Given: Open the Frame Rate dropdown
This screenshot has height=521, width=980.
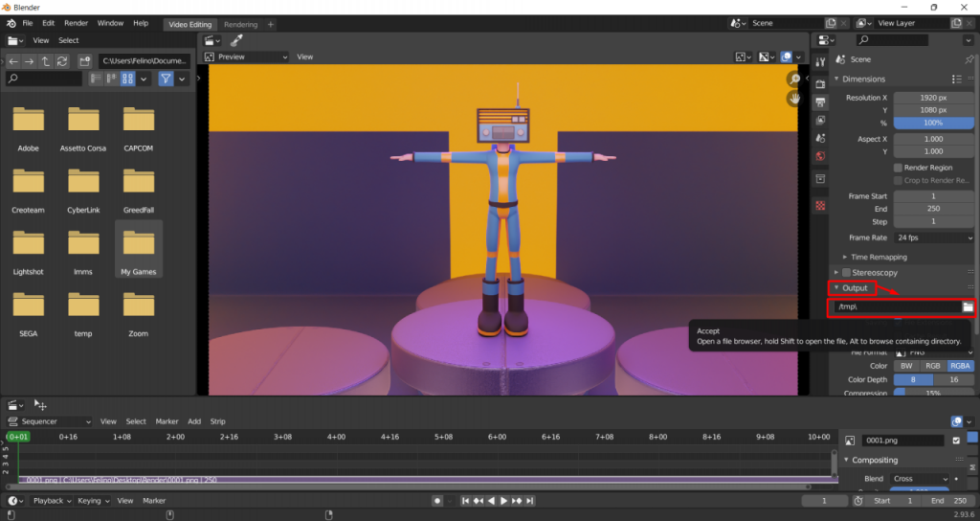Looking at the screenshot, I should (934, 237).
